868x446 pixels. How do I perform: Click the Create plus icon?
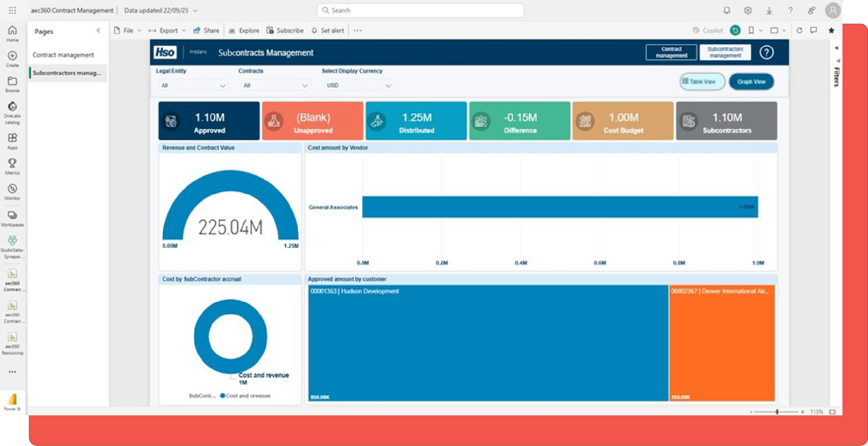pyautogui.click(x=12, y=56)
